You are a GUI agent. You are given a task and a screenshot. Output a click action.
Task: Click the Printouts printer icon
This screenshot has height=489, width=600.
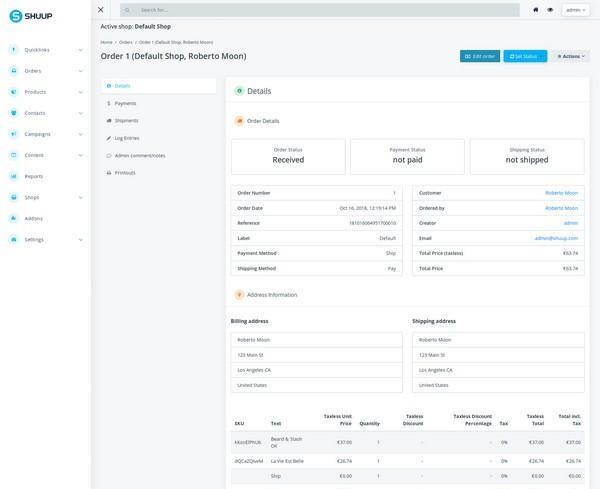(x=109, y=173)
